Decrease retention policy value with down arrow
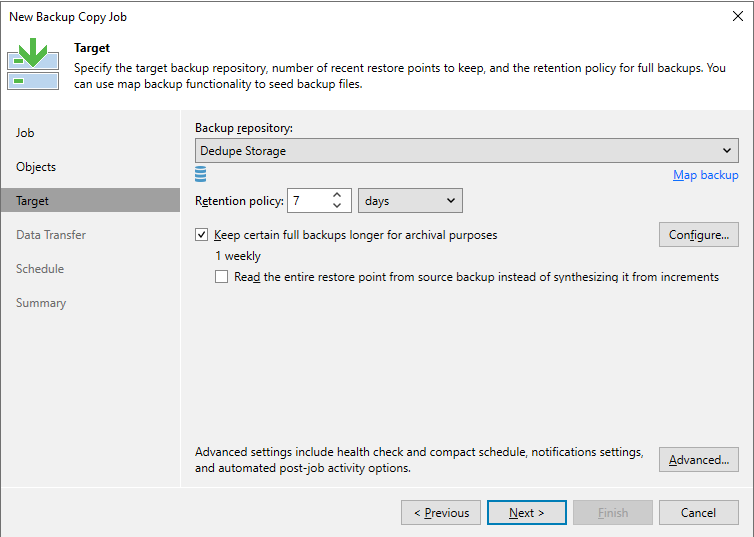 pos(337,206)
